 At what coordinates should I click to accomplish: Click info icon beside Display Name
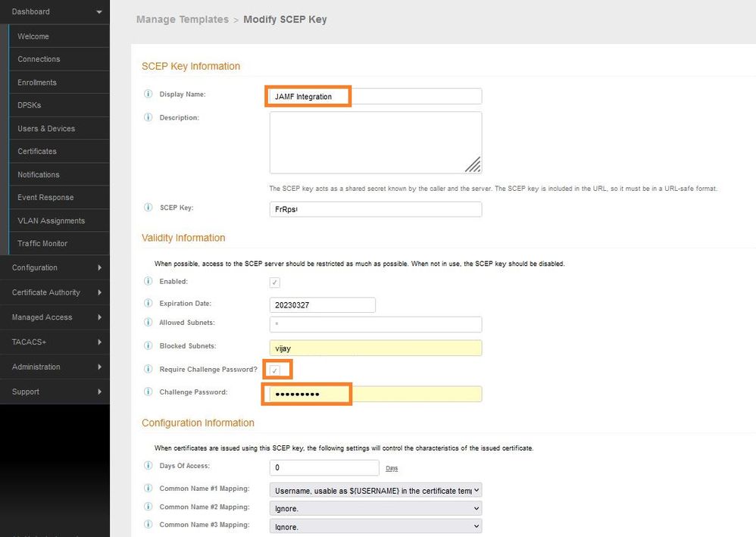[148, 95]
